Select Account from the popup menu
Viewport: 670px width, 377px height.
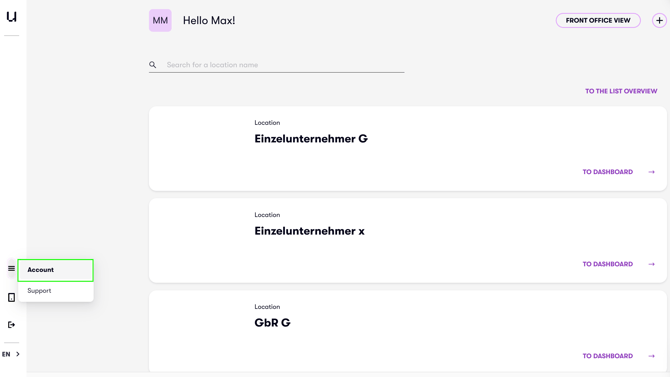[x=56, y=270]
